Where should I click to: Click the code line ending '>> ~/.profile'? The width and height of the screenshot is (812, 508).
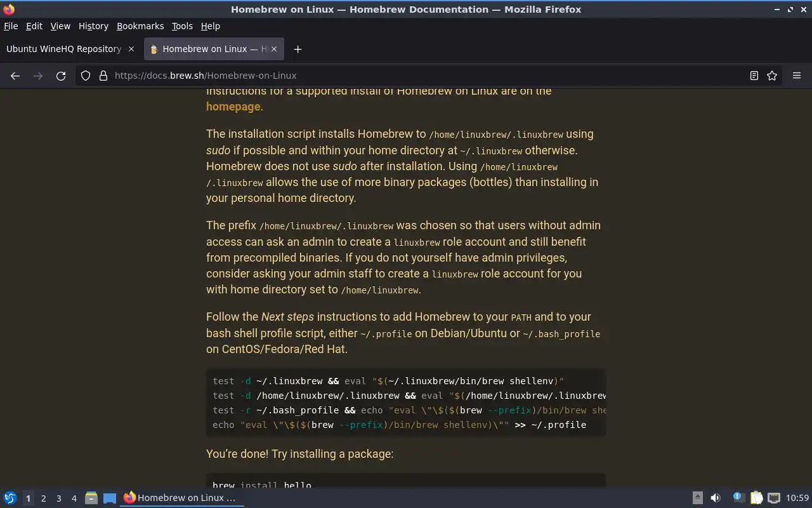(x=399, y=425)
